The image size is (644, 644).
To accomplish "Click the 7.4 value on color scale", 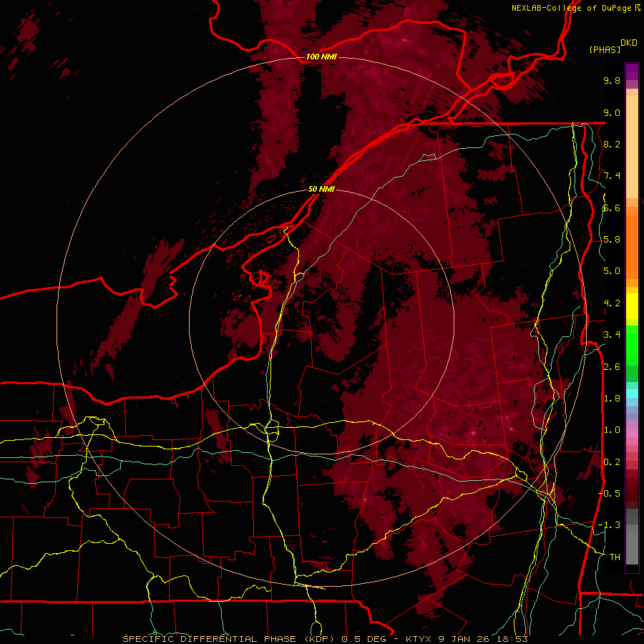I will pyautogui.click(x=612, y=176).
